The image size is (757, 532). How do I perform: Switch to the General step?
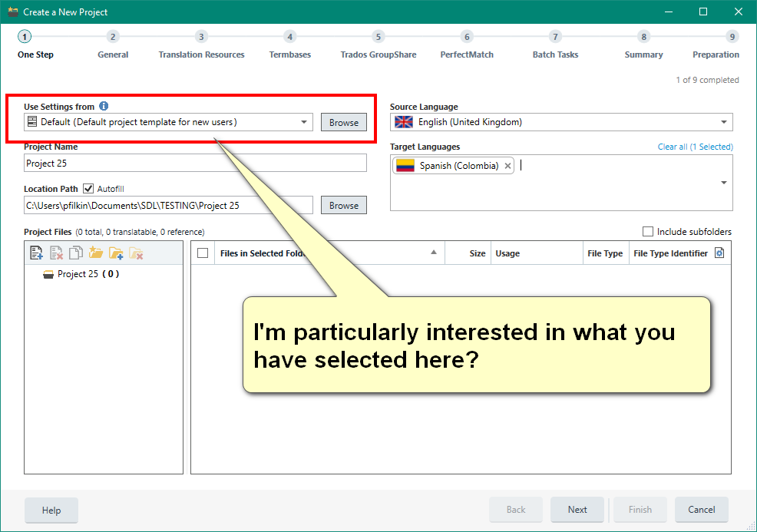pos(113,44)
